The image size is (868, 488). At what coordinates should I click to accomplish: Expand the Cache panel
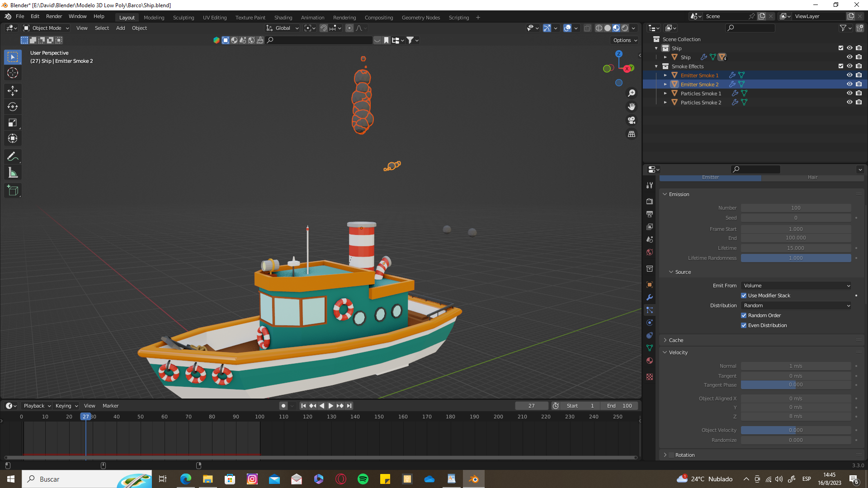pyautogui.click(x=676, y=340)
